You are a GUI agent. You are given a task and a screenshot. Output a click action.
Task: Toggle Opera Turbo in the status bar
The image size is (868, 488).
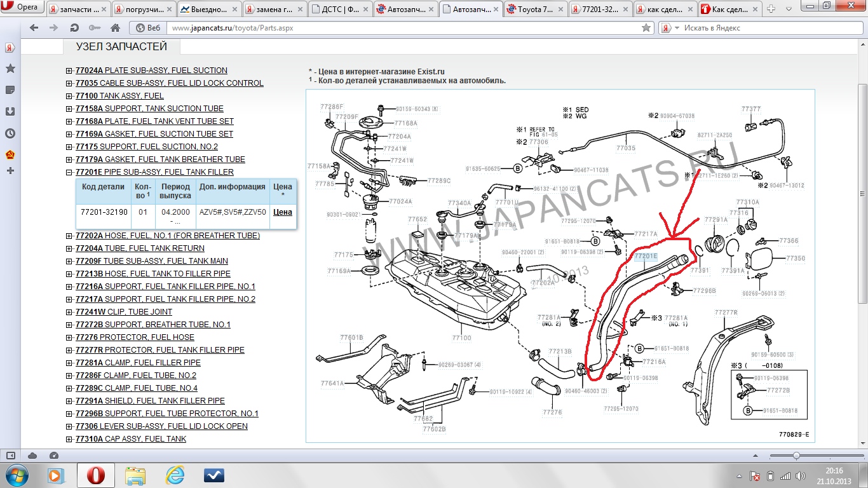pos(53,456)
